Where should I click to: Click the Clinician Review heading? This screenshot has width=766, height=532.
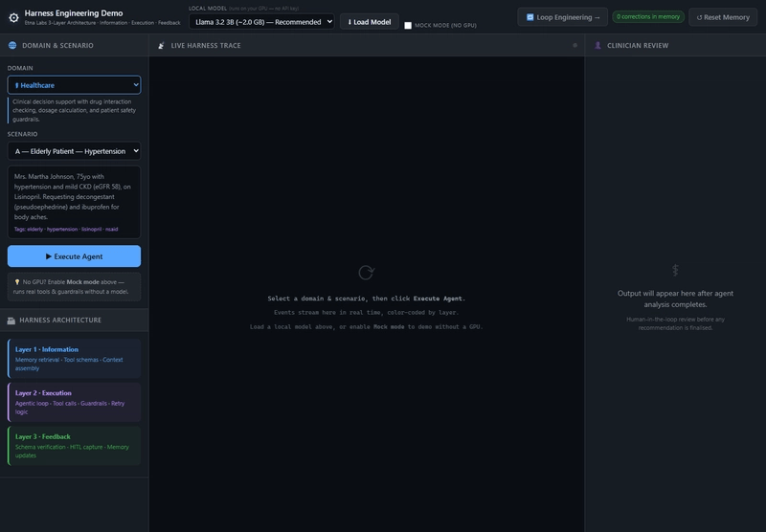[638, 45]
